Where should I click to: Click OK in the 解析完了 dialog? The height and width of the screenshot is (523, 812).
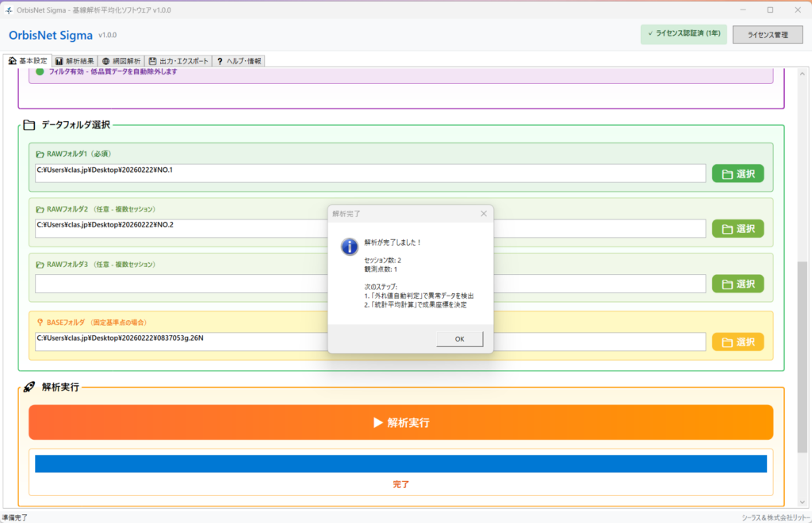[459, 339]
